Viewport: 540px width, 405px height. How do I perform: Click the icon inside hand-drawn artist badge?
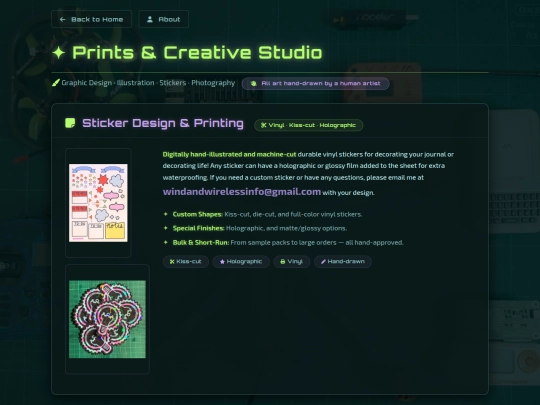(253, 83)
